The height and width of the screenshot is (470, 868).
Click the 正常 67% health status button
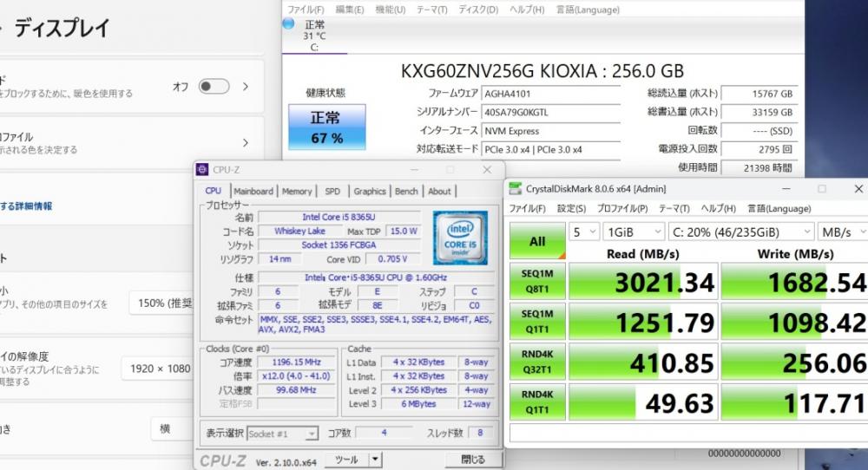(327, 127)
